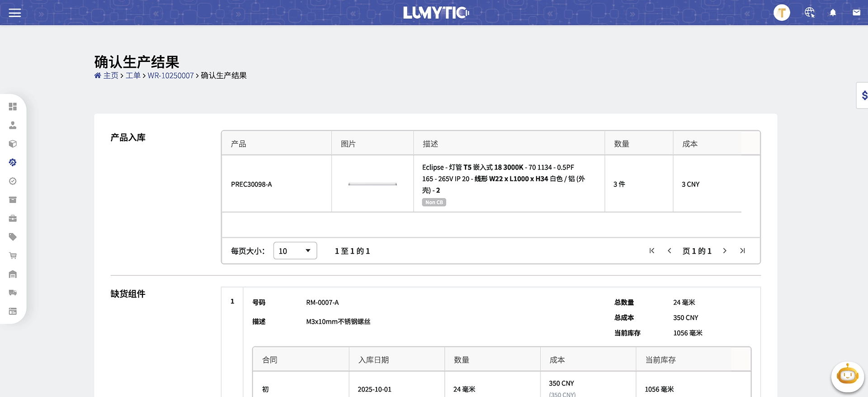The image size is (868, 397).
Task: Select the production gear icon in sidebar
Action: 13,162
